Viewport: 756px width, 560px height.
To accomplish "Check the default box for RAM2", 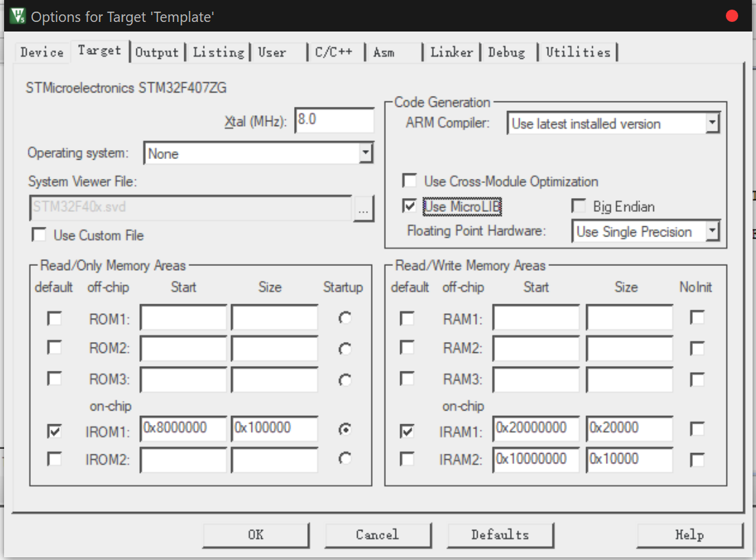I will [407, 348].
